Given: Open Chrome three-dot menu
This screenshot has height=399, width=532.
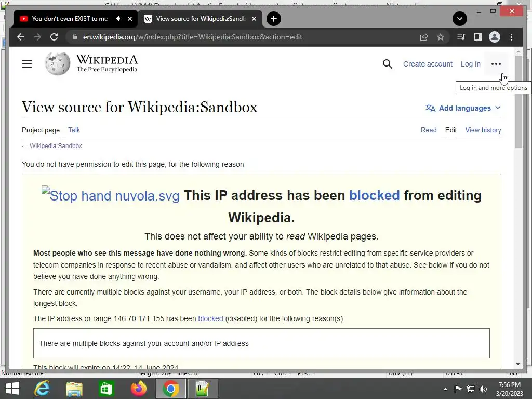Looking at the screenshot, I should (511, 37).
